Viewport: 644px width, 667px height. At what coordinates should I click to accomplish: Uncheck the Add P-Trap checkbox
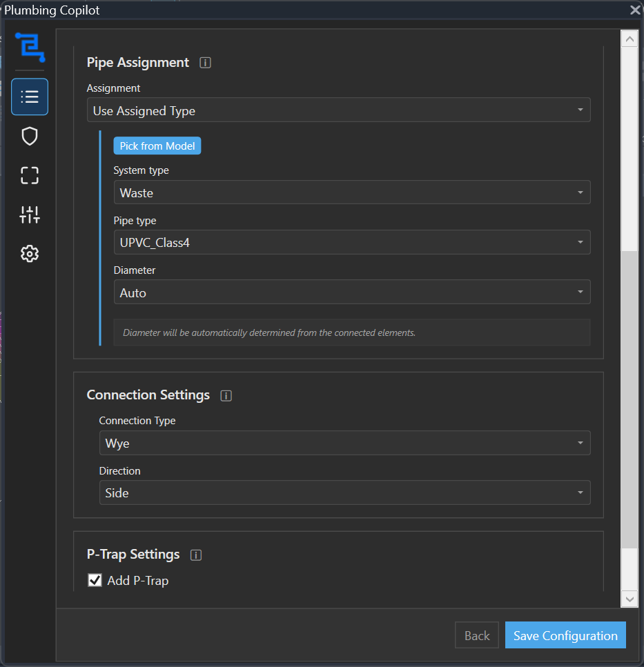tap(94, 580)
